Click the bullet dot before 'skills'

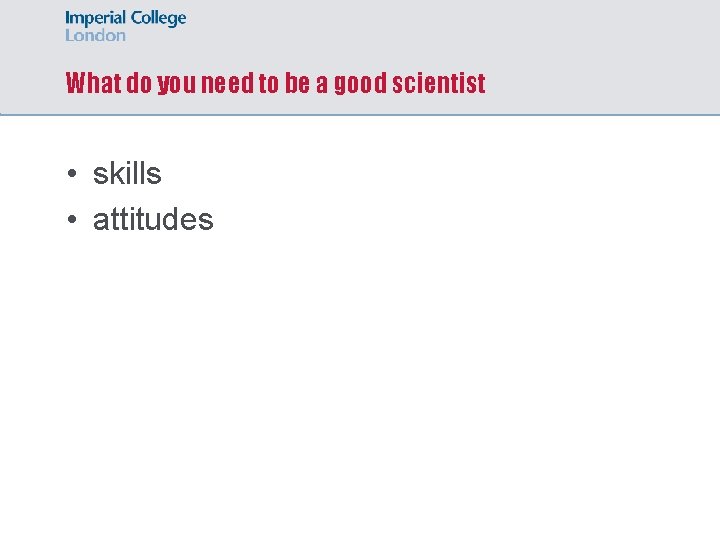72,174
